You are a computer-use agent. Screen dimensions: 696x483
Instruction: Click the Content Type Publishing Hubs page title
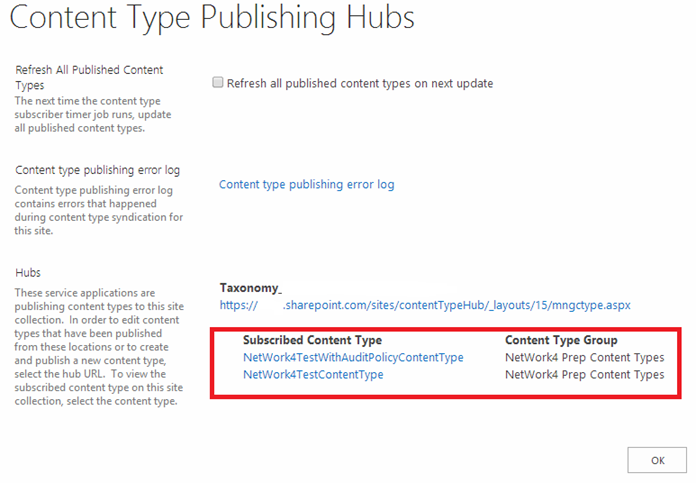[211, 21]
